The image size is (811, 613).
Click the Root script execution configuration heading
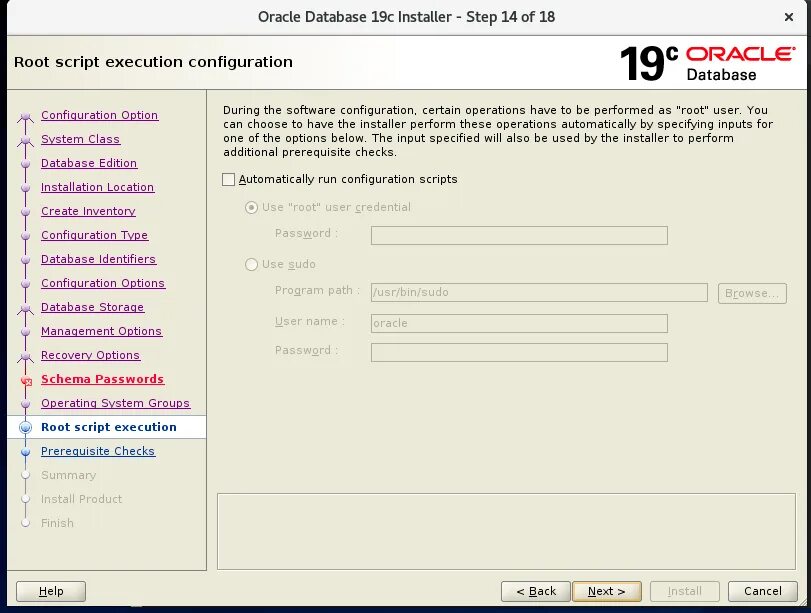[153, 62]
